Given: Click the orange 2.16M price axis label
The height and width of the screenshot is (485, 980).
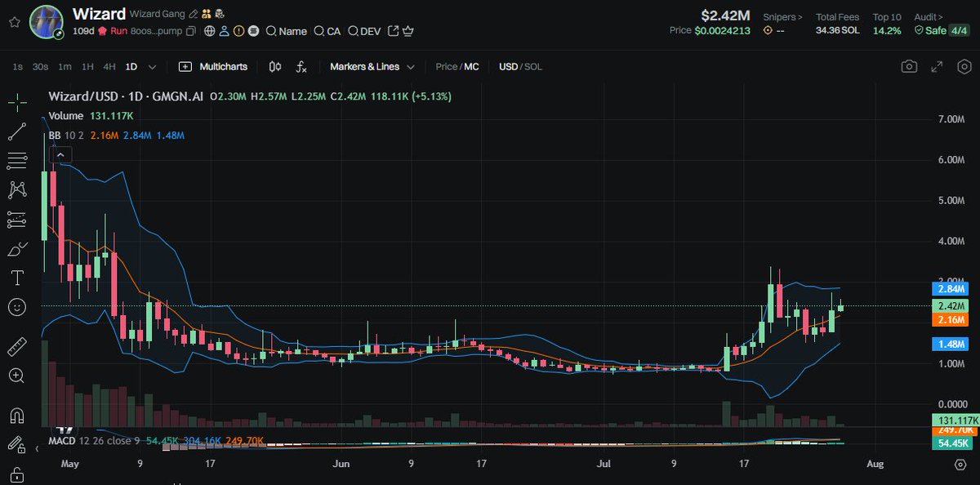Looking at the screenshot, I should tap(949, 319).
